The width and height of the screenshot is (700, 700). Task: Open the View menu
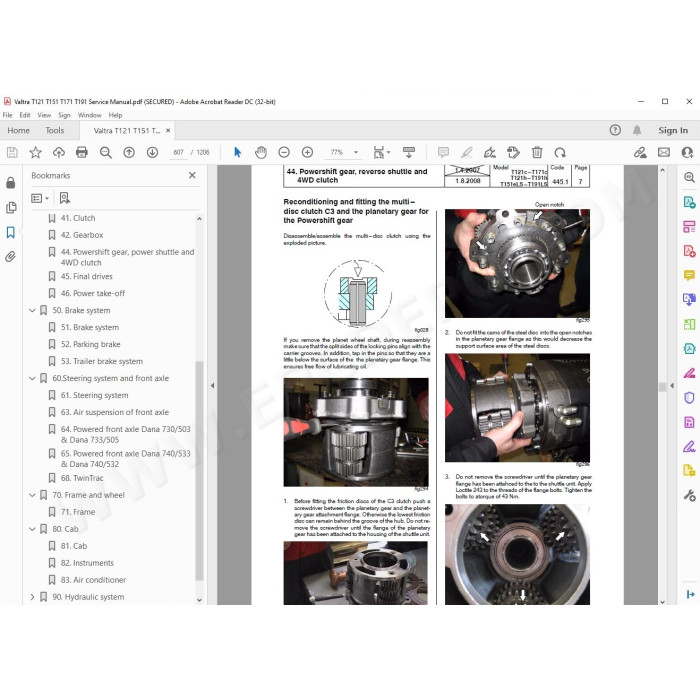(x=44, y=115)
